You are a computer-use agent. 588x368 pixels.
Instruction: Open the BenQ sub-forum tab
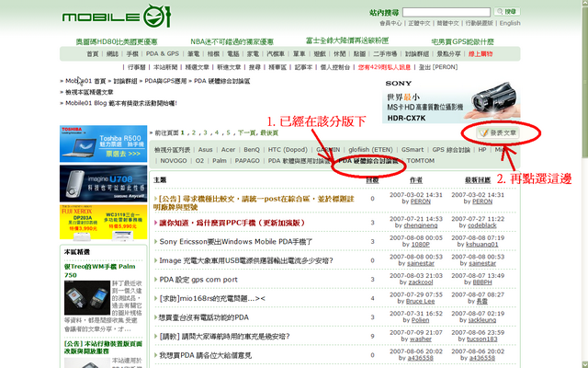click(251, 150)
